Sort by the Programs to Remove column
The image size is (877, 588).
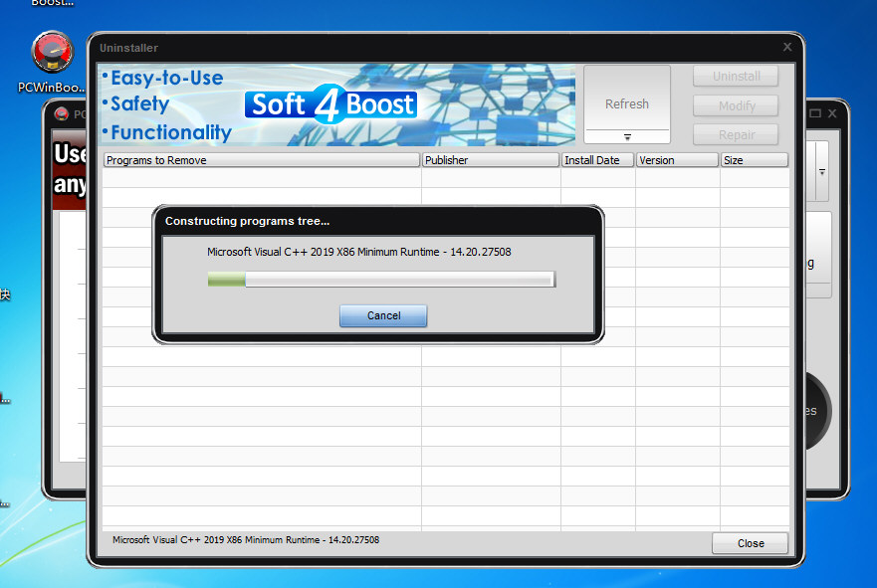261,160
